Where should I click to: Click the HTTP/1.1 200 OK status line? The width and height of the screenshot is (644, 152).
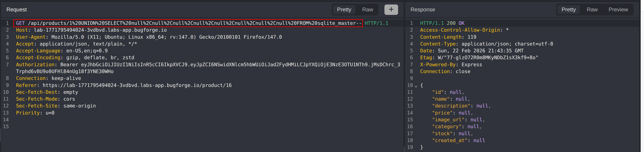coord(442,23)
